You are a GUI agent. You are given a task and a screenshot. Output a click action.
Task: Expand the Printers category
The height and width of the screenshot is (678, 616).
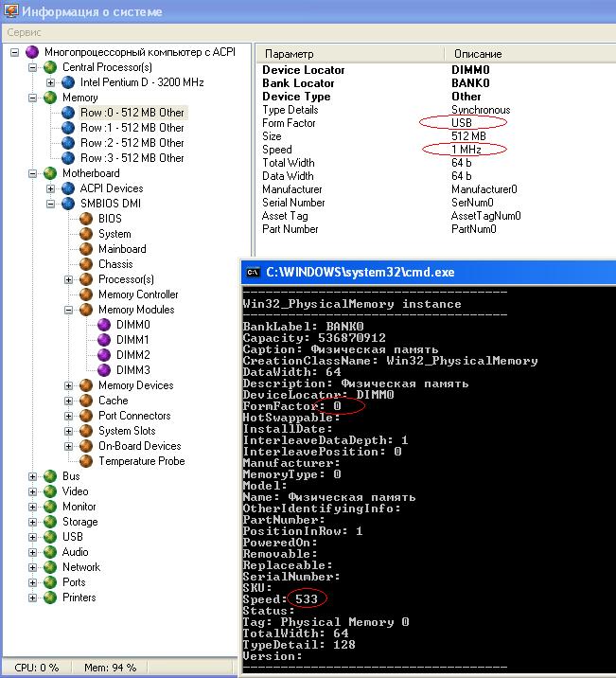(x=32, y=598)
